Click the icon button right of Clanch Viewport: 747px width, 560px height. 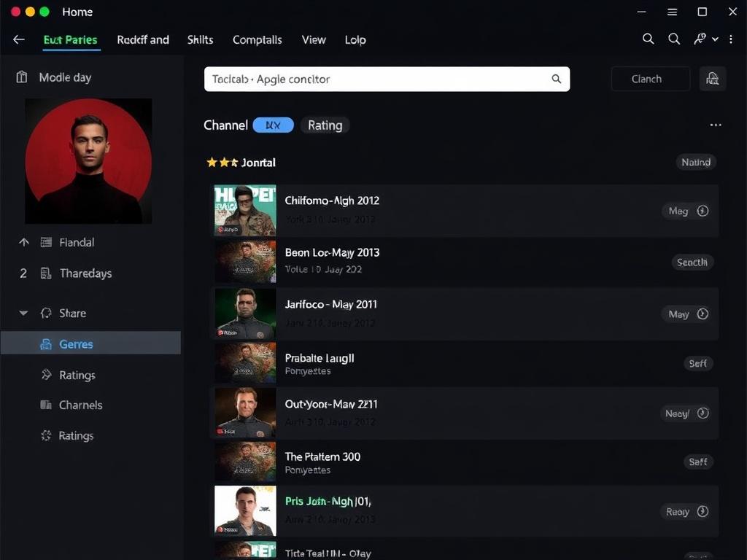click(713, 79)
